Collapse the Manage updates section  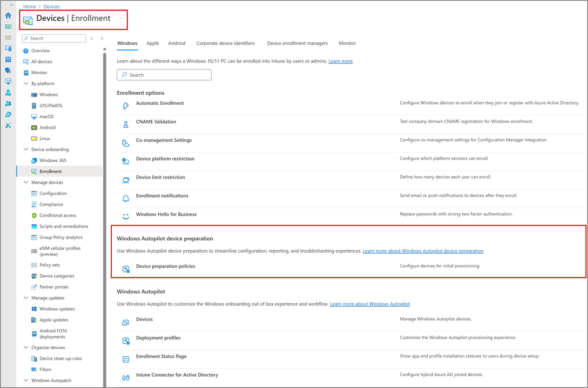[x=26, y=298]
